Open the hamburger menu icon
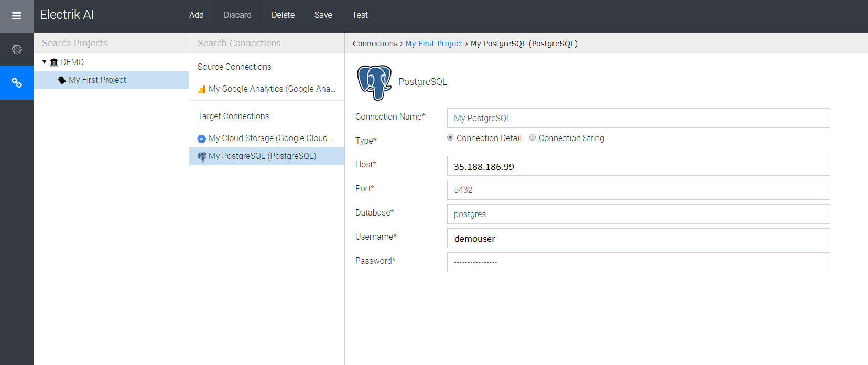This screenshot has height=365, width=868. 17,16
